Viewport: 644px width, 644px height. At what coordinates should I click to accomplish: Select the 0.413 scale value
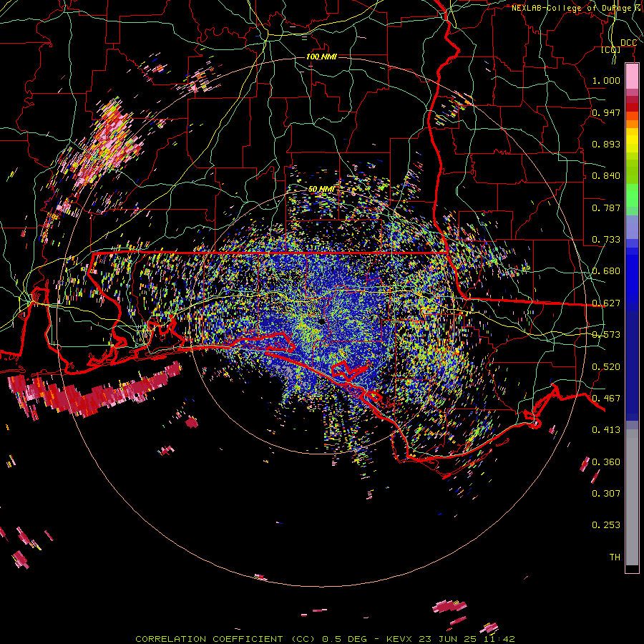[606, 430]
